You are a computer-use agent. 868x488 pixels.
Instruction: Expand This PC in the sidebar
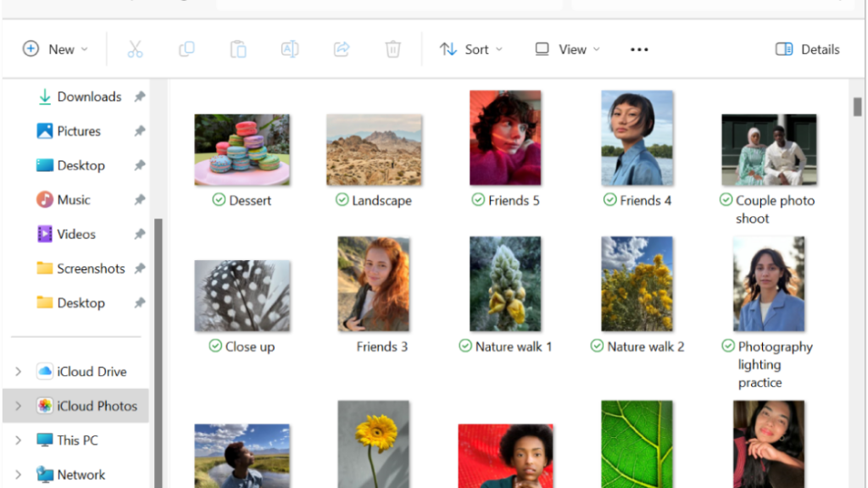18,440
